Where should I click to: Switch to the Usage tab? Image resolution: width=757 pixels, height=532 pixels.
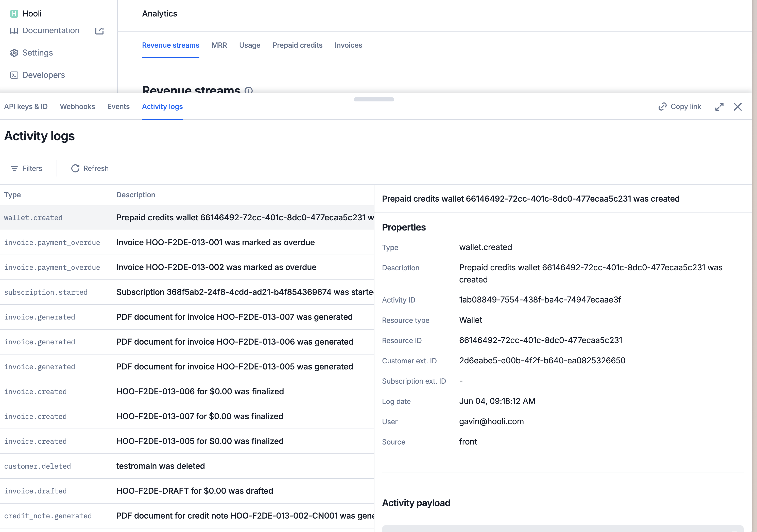point(250,45)
